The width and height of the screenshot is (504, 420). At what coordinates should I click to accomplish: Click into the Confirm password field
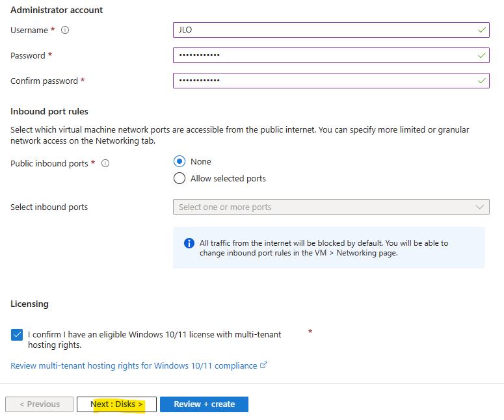coord(331,81)
